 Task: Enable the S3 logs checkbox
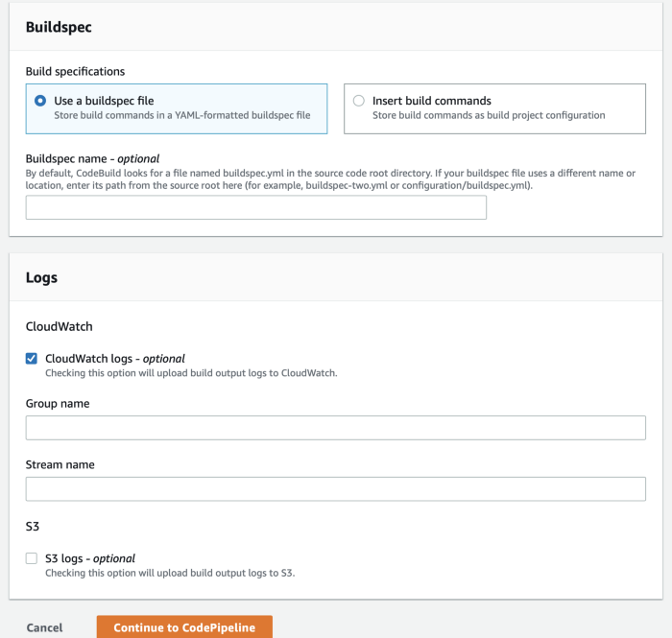pos(32,558)
